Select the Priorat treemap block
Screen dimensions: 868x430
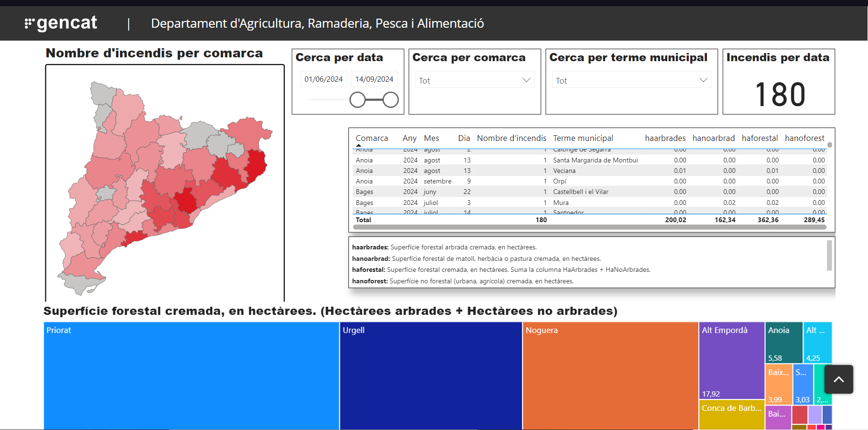[x=191, y=377]
